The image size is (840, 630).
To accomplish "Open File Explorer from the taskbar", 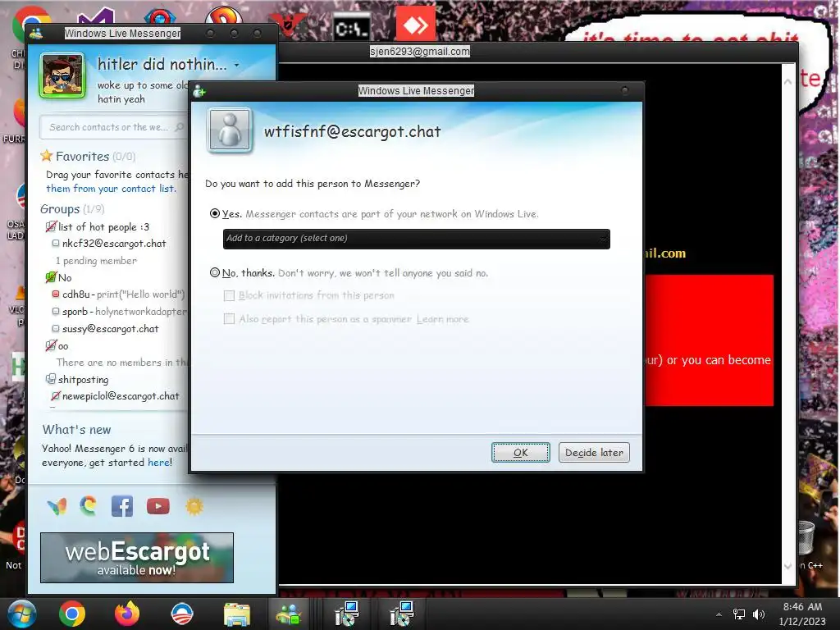I will 237,614.
